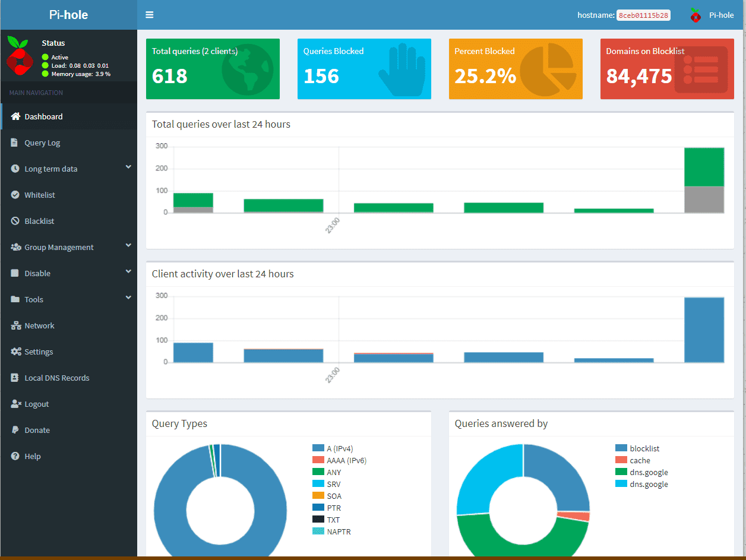Open Local DNS Records page
Screen dimensions: 746x560
[x=56, y=378]
